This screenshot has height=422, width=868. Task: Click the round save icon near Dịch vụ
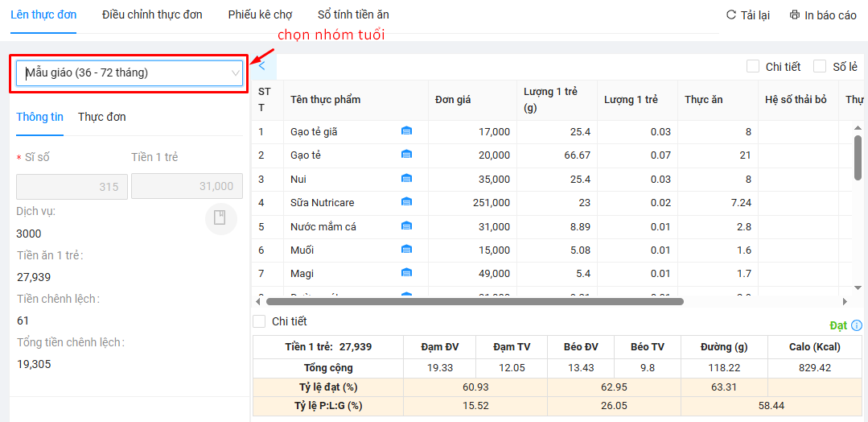pos(220,218)
